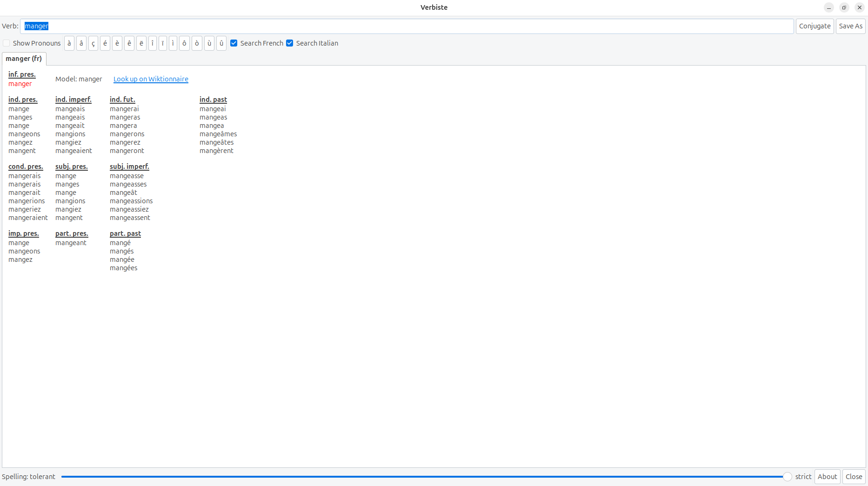868x486 pixels.
Task: Click the ç cedilla character button
Action: click(x=93, y=43)
